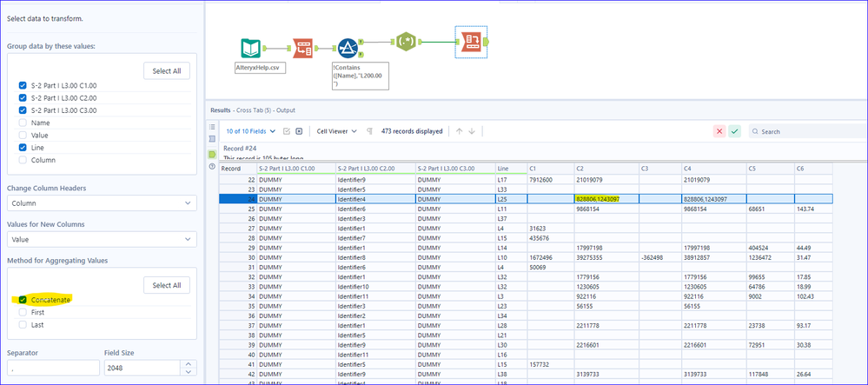868x385 pixels.
Task: Click the Line column header
Action: click(x=503, y=168)
